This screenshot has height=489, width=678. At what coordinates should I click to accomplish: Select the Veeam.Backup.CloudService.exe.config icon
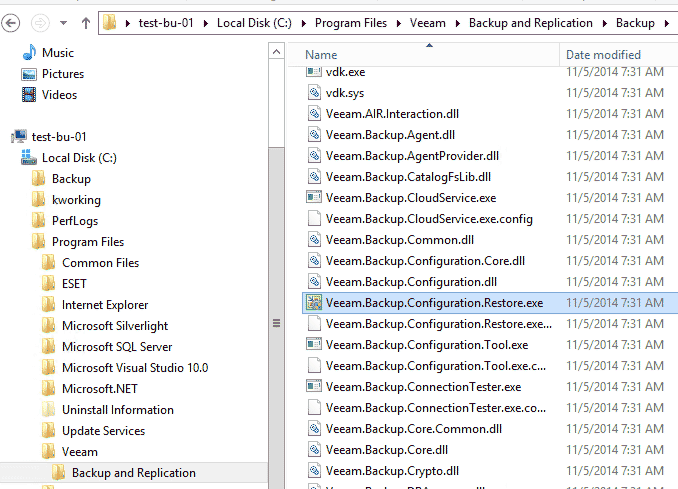click(x=314, y=219)
